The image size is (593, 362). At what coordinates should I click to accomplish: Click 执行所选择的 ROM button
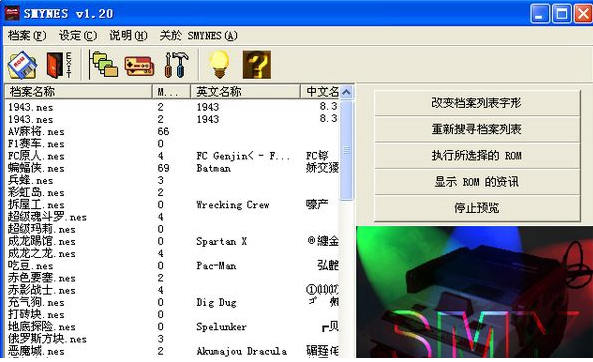pos(477,155)
